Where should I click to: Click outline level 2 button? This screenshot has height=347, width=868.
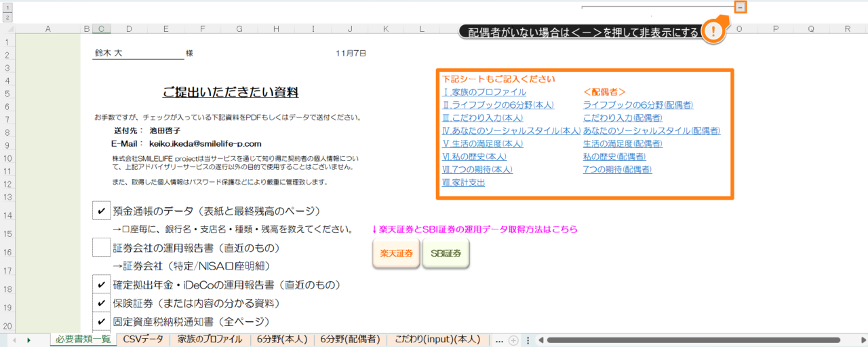coord(7,17)
